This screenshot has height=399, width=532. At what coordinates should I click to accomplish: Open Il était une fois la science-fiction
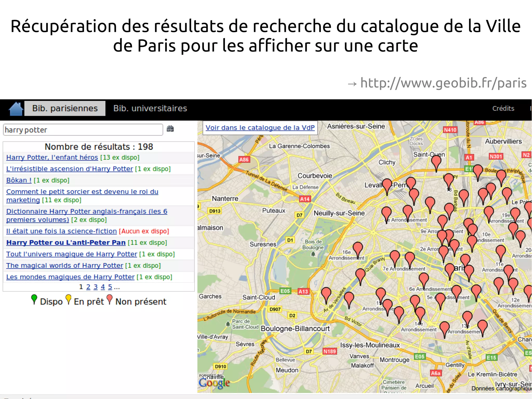tap(62, 231)
